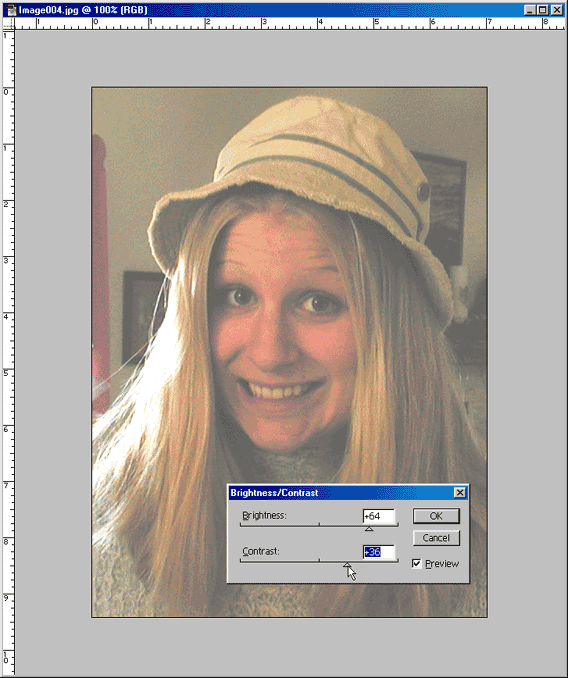Screen dimensions: 568x678
Task: Maximize the Image004.jpg window
Action: pos(543,10)
